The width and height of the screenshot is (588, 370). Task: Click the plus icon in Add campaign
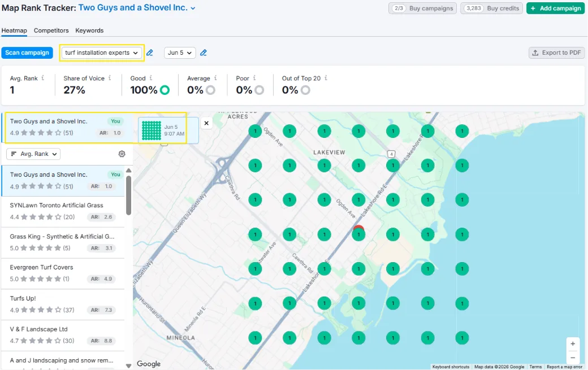click(533, 8)
